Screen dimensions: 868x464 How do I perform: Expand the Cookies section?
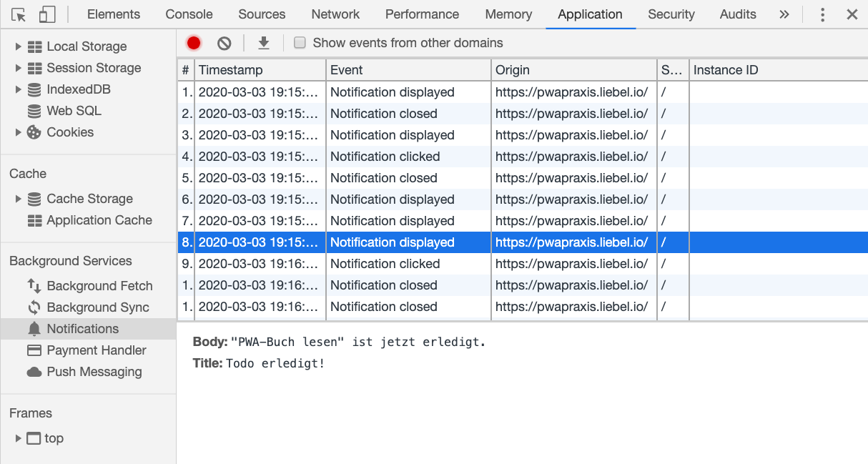pyautogui.click(x=16, y=132)
